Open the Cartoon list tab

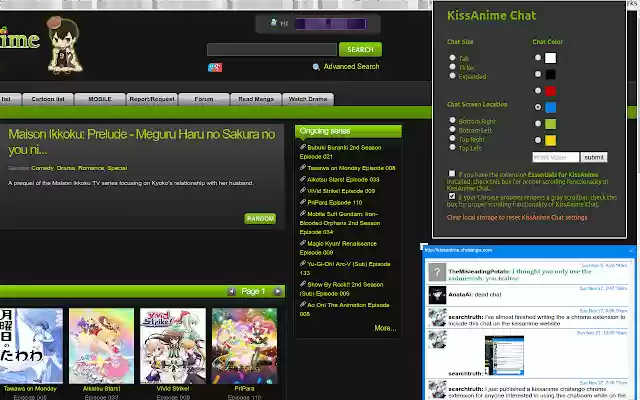(48, 99)
